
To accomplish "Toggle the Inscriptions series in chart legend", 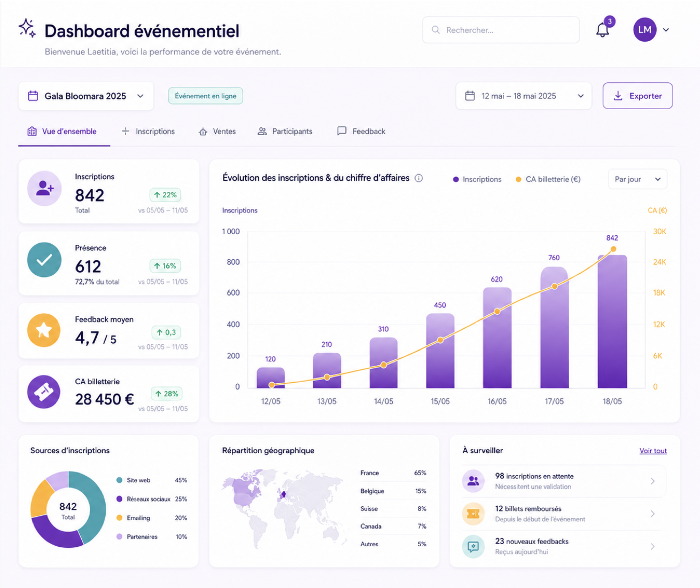I will click(x=477, y=179).
